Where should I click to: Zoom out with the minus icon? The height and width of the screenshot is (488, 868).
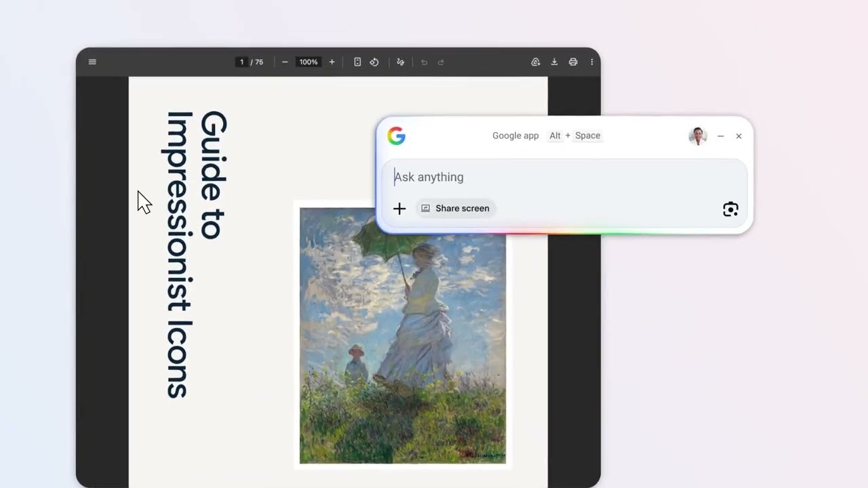pos(285,62)
